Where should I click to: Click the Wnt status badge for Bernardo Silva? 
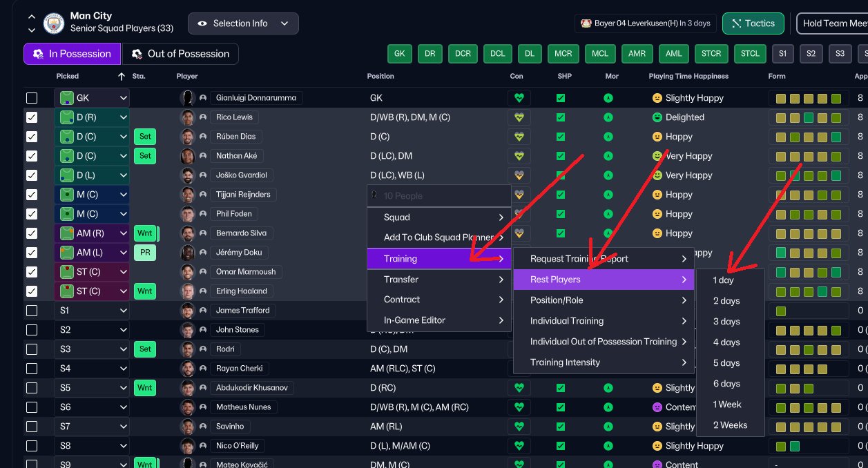tap(146, 233)
